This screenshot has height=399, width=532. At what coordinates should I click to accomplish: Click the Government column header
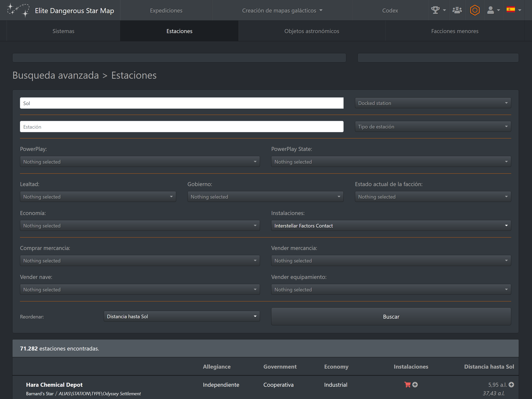pyautogui.click(x=280, y=367)
